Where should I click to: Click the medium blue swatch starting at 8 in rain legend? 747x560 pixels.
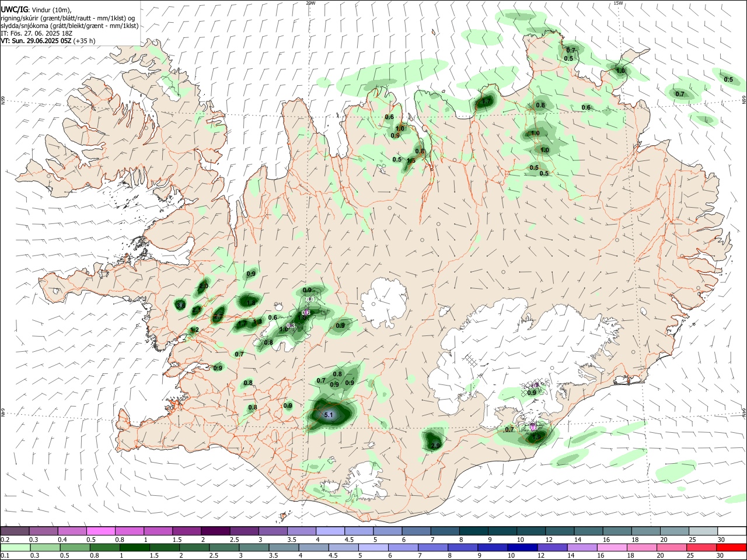462,548
